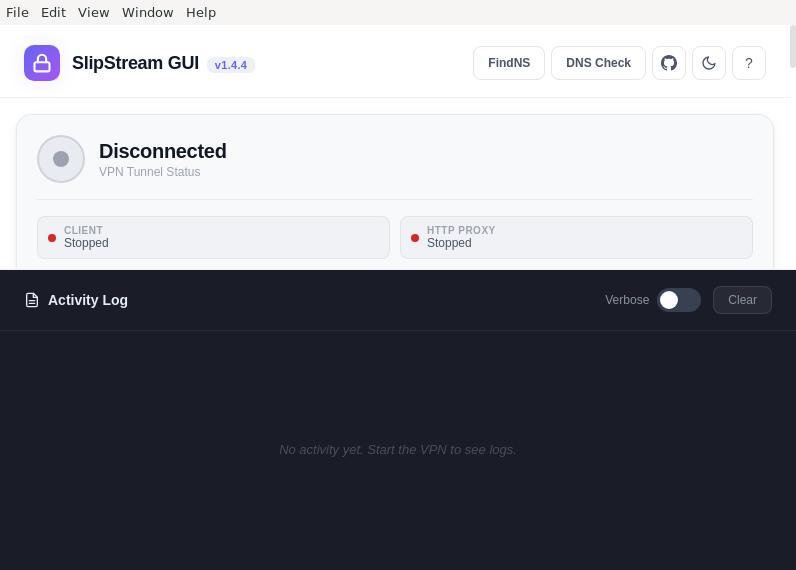Click the purple lock app logo
The image size is (796, 570).
click(x=42, y=63)
